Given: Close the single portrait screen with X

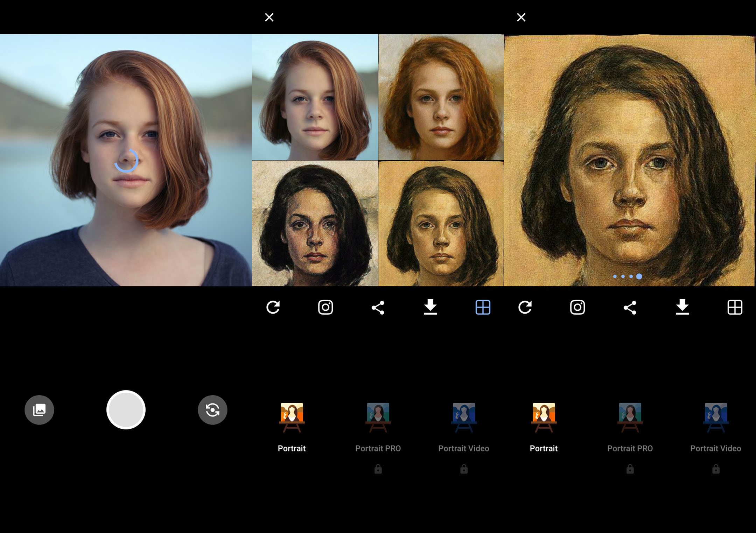Looking at the screenshot, I should (x=521, y=17).
